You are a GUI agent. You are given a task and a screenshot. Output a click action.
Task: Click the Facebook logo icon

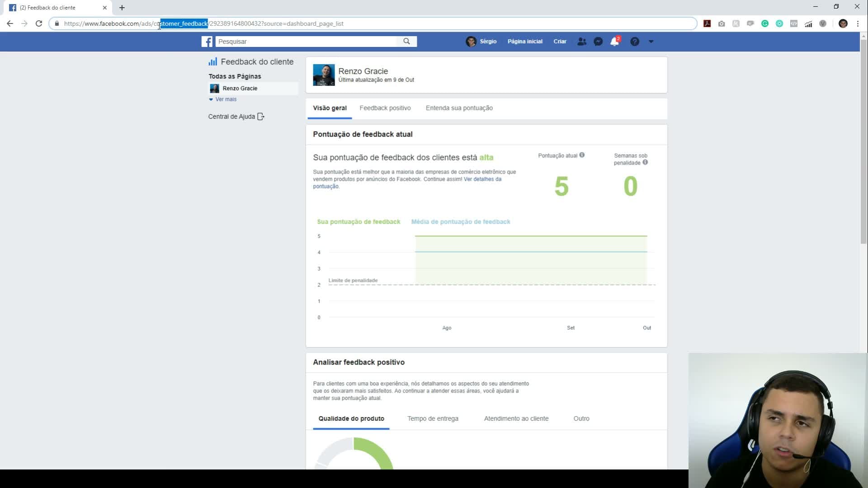tap(207, 42)
